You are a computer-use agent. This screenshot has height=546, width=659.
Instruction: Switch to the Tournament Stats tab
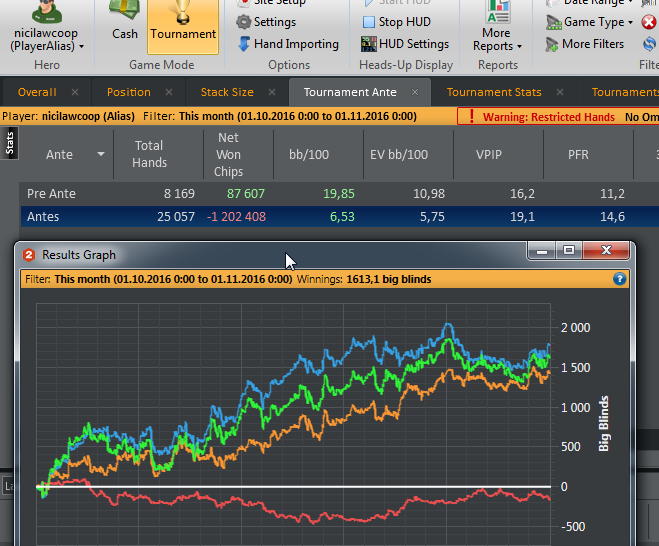pos(493,92)
